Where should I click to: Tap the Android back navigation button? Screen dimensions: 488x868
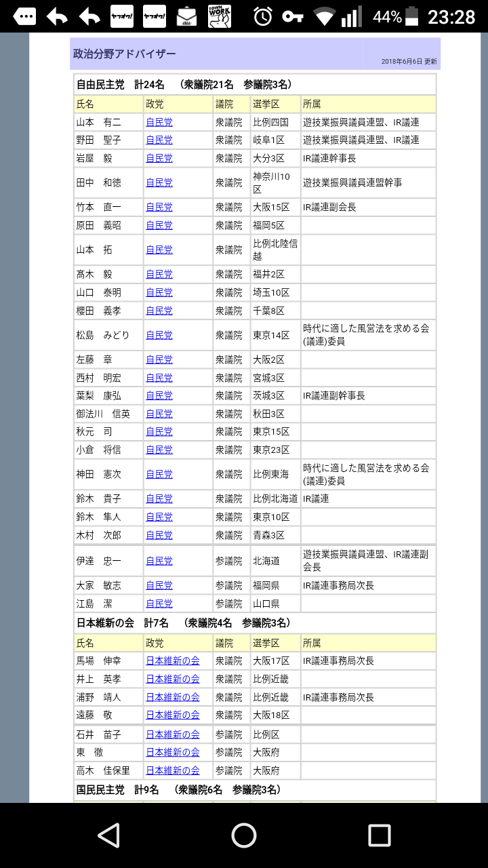coord(108,835)
